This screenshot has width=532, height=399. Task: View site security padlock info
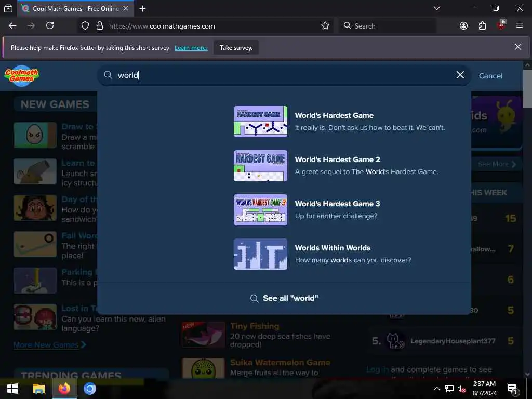[x=100, y=26]
